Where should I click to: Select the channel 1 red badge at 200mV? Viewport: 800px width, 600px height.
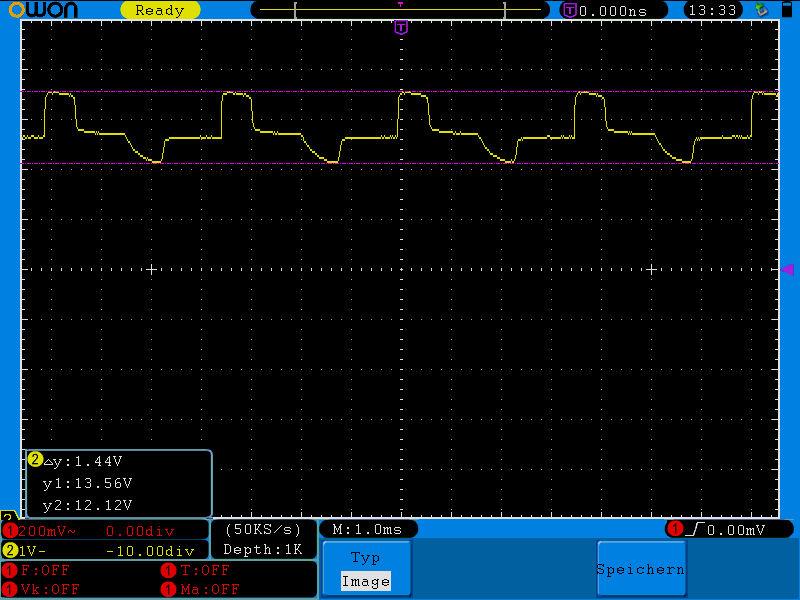pos(11,530)
